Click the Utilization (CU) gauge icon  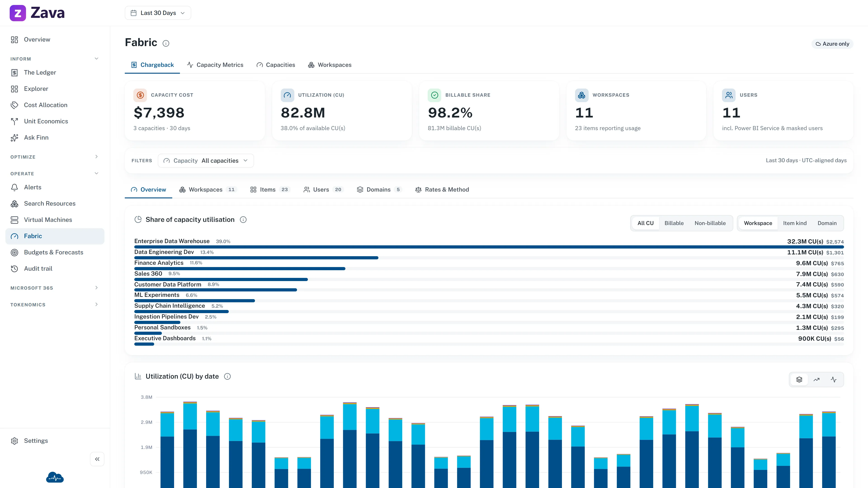pos(288,95)
